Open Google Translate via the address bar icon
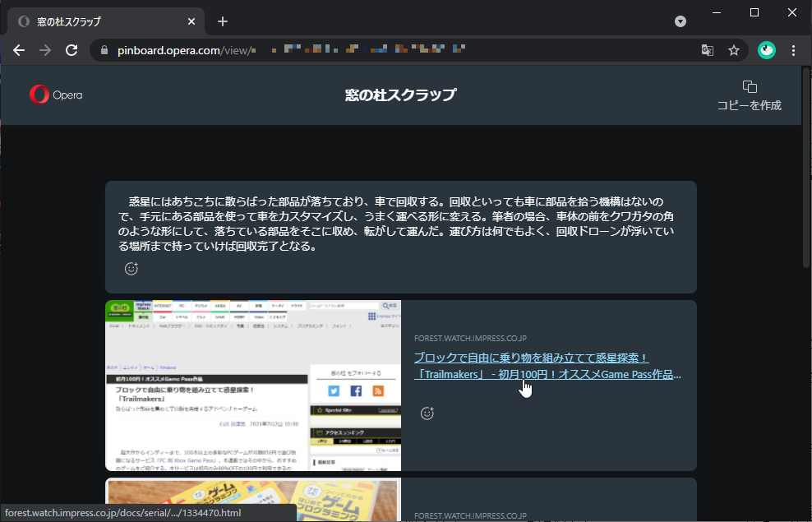Image resolution: width=812 pixels, height=522 pixels. click(708, 50)
